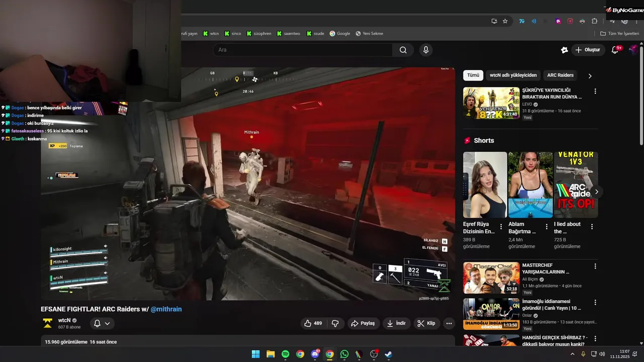The width and height of the screenshot is (644, 362).
Task: Show hidden system tray icons chevron
Action: tap(572, 354)
